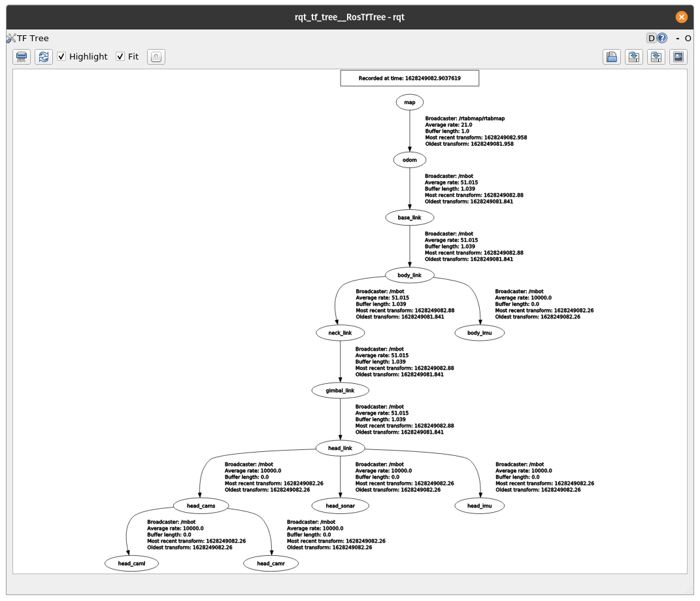This screenshot has width=700, height=601.
Task: Save the graph as an image
Action: 678,57
